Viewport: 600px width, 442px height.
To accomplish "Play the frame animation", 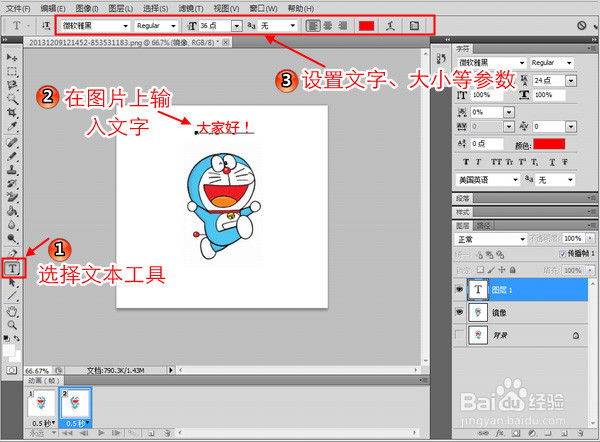I will coord(101,433).
